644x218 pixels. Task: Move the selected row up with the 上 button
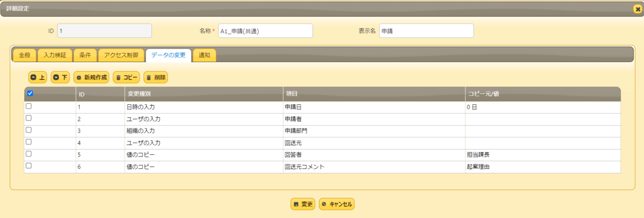(38, 77)
